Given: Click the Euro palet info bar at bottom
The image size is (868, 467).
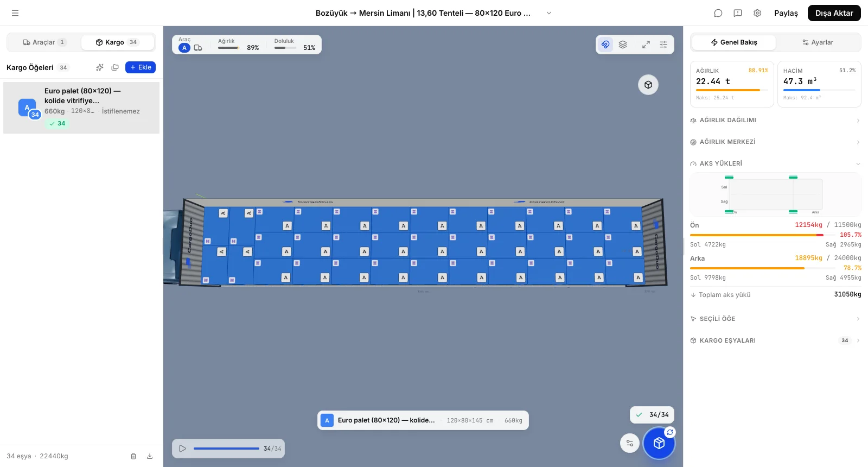Looking at the screenshot, I should pos(423,420).
